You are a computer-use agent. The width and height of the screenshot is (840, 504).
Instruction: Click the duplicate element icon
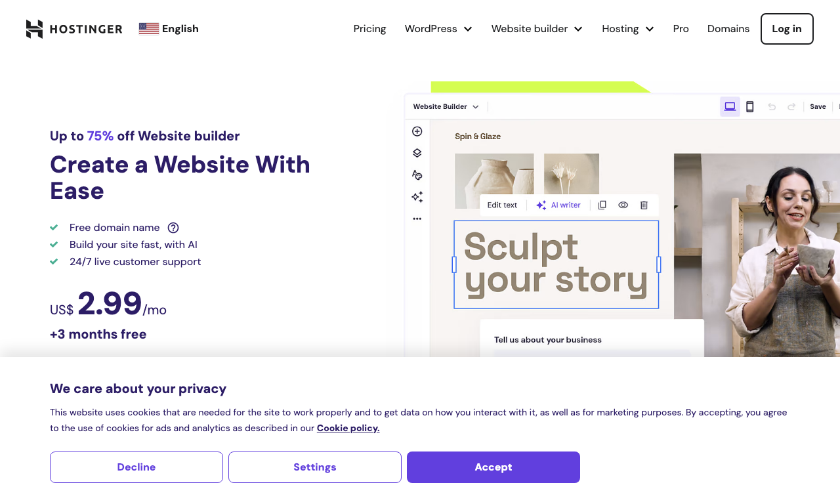(602, 205)
